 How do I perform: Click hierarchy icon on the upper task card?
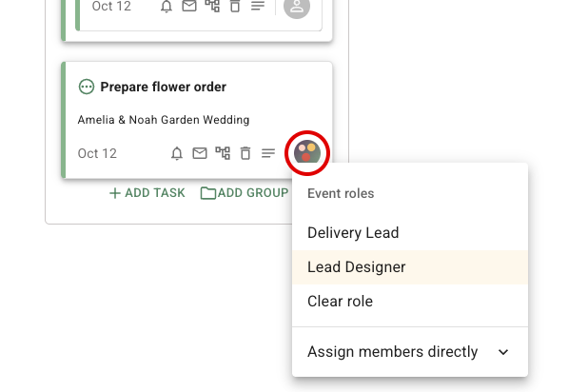coord(212,6)
